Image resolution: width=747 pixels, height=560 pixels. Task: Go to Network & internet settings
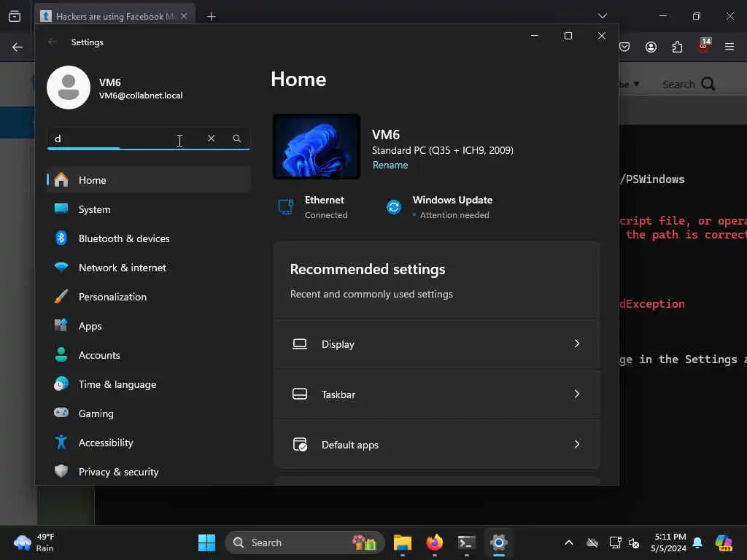coord(149,268)
